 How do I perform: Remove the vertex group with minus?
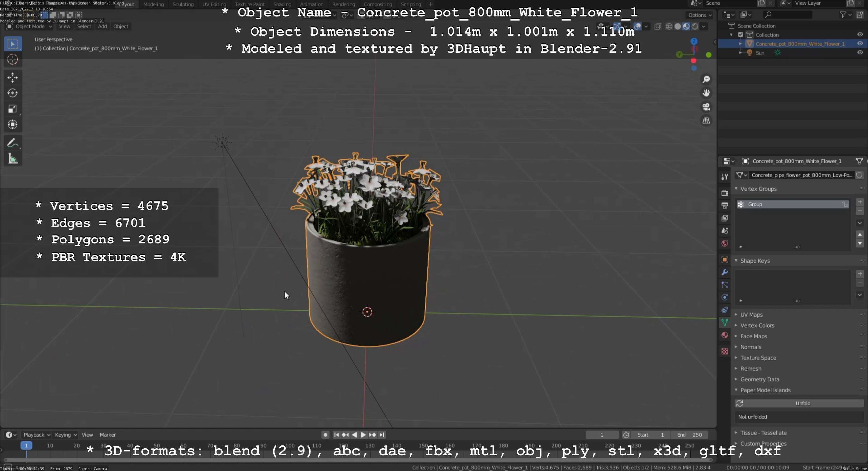coord(859,211)
